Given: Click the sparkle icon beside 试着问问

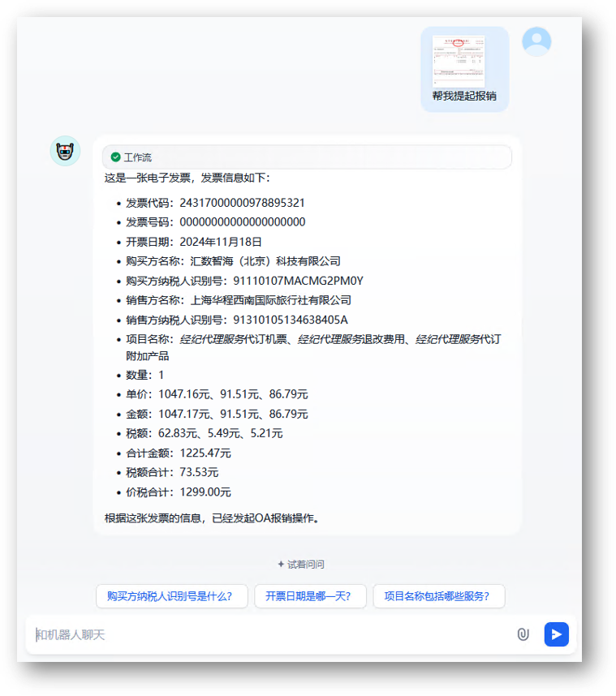Looking at the screenshot, I should 281,565.
